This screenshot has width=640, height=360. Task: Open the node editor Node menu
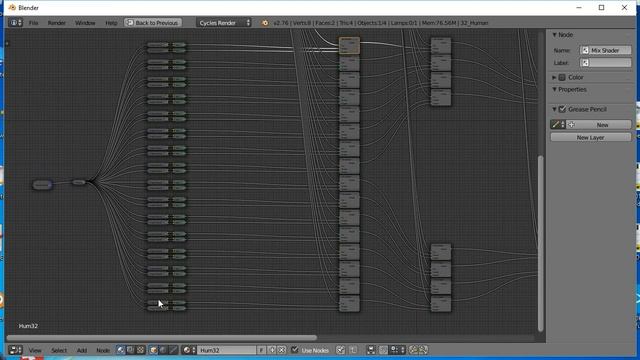click(x=103, y=350)
